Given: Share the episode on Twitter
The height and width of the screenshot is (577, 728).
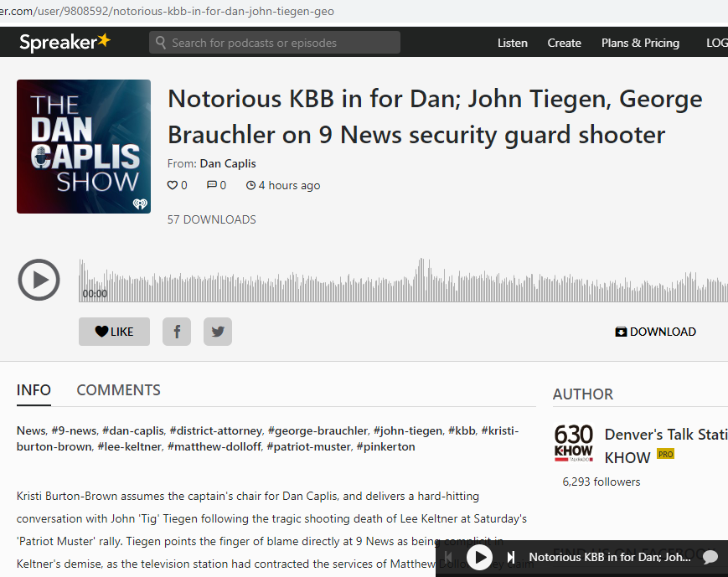Looking at the screenshot, I should pos(218,332).
